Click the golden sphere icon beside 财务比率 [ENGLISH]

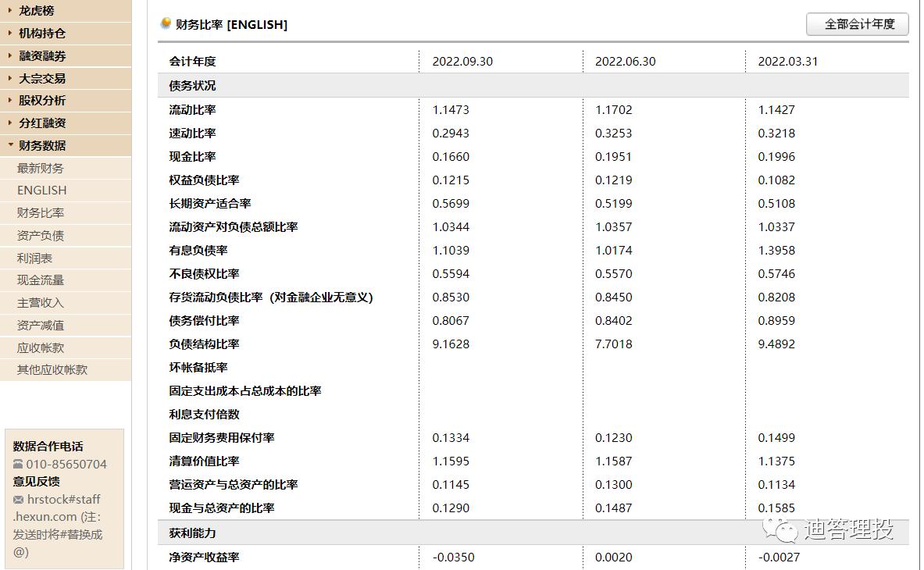click(165, 23)
